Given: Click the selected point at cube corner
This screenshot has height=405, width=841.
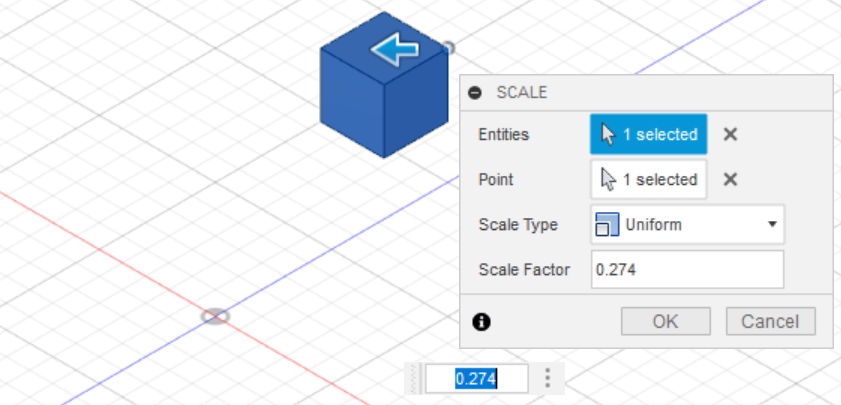Looking at the screenshot, I should pos(448,48).
